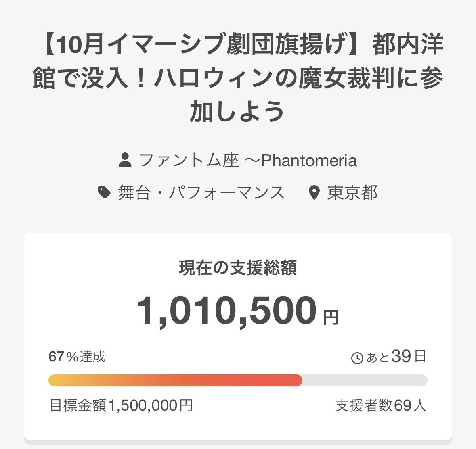The height and width of the screenshot is (449, 476).
Task: Select the 東京都 location link
Action: [x=352, y=192]
